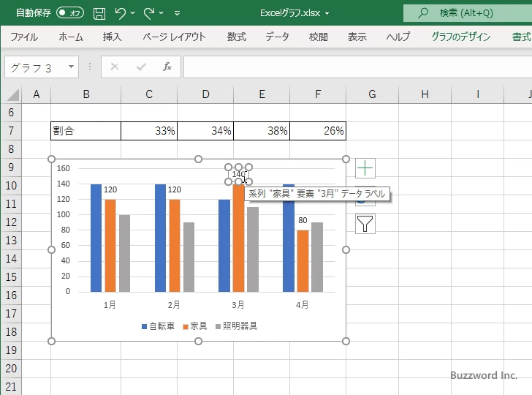Click the Name Box showing グラフ 3
Screen dimensions: 532x395
pos(36,67)
